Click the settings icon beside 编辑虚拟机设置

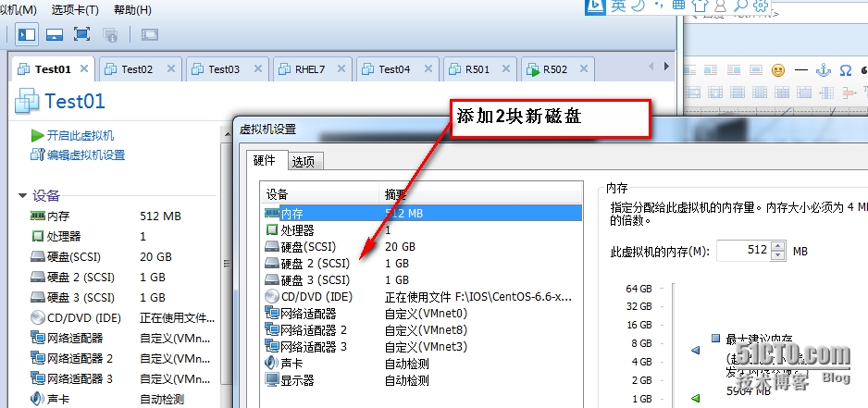(x=37, y=155)
